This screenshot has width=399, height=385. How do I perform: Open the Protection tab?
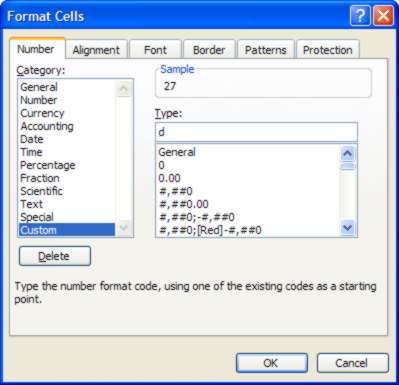(x=328, y=50)
